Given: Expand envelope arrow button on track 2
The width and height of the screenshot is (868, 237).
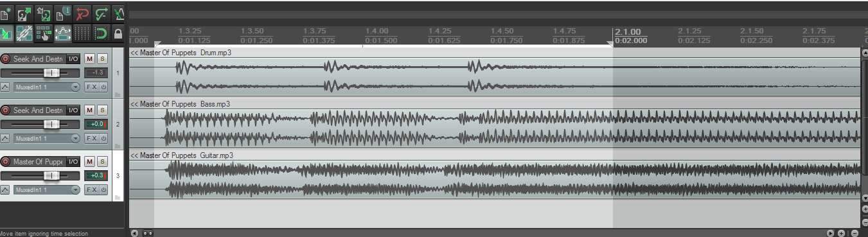Looking at the screenshot, I should point(5,138).
